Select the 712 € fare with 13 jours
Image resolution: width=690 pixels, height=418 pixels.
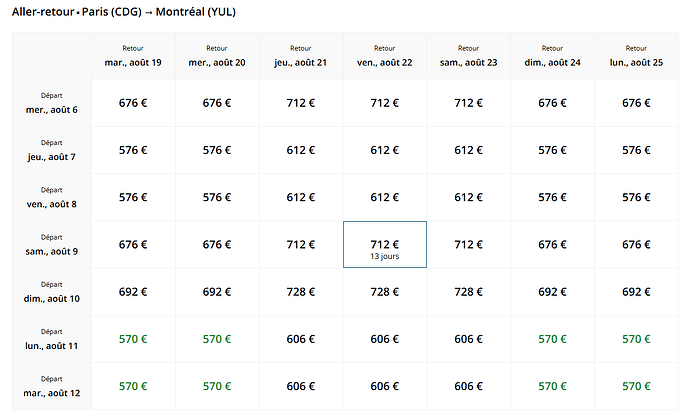pos(385,244)
